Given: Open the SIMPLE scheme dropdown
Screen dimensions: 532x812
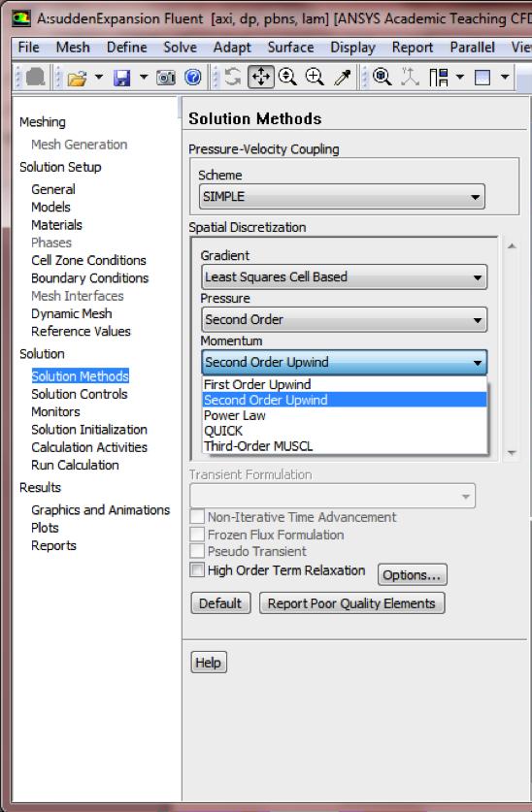Looking at the screenshot, I should click(342, 197).
